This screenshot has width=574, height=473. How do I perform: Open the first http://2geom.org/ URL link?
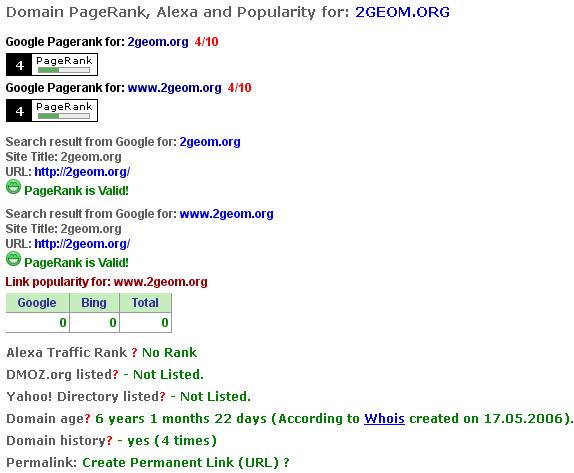click(82, 172)
